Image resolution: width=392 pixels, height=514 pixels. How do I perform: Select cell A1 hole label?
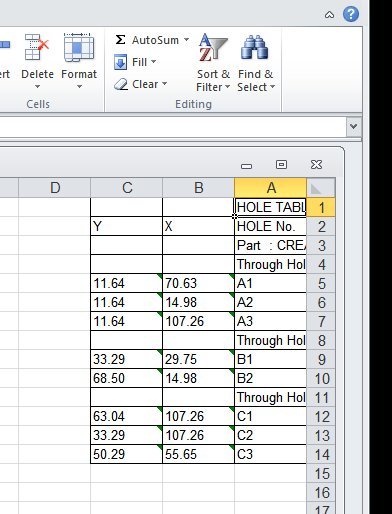tap(270, 283)
